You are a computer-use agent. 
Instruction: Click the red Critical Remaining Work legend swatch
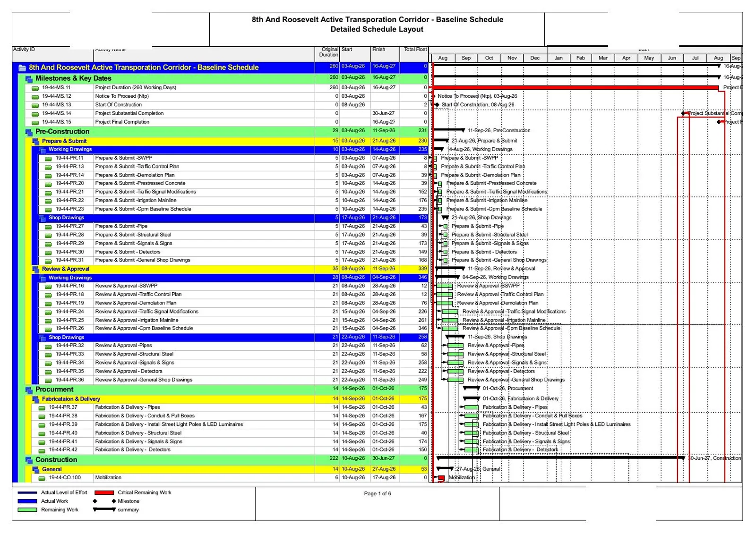104,493
